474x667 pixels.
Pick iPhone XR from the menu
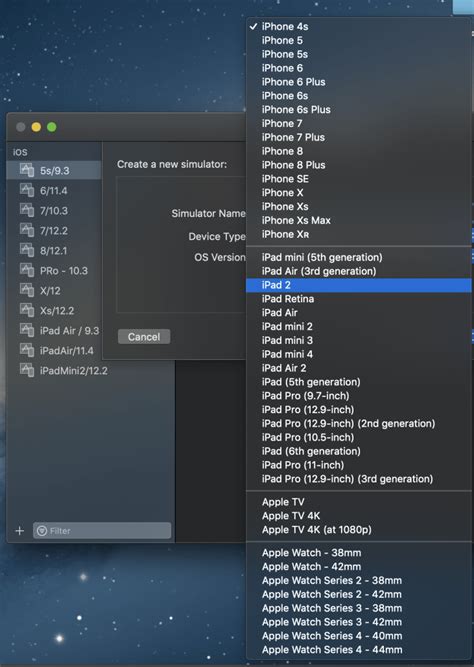pos(359,234)
